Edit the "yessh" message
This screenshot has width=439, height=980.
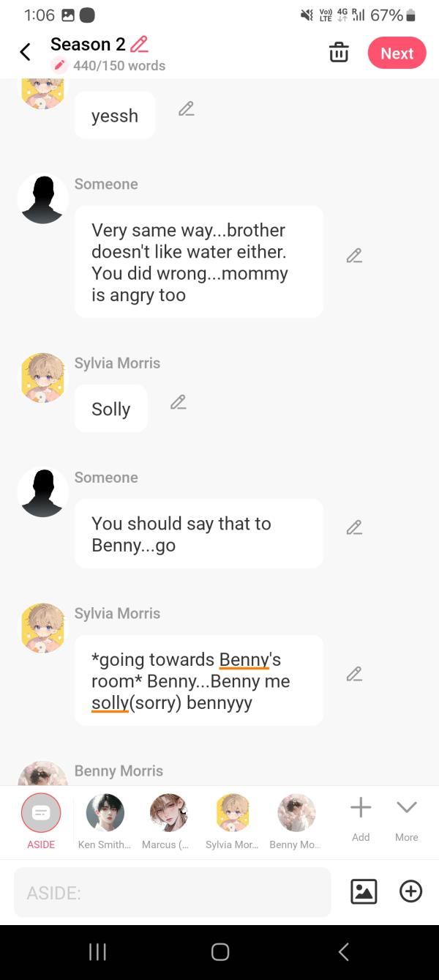pos(187,109)
